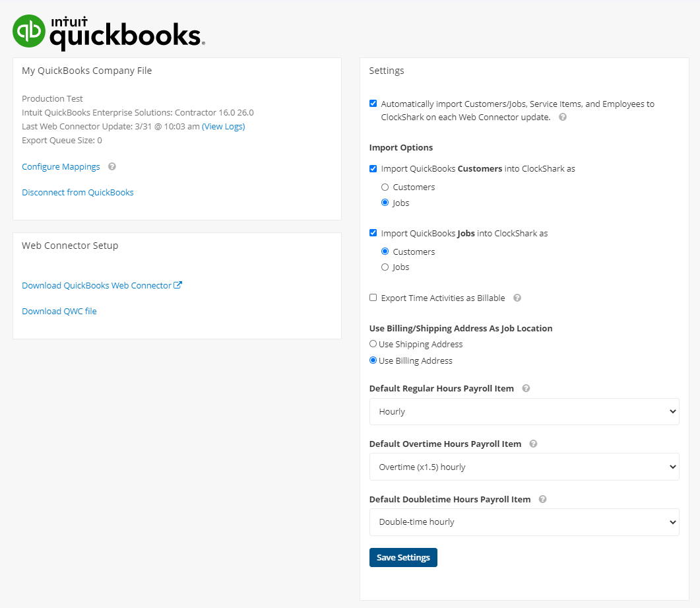Select Jobs radio under Import QuickBooks Customers
The height and width of the screenshot is (608, 700).
point(385,203)
